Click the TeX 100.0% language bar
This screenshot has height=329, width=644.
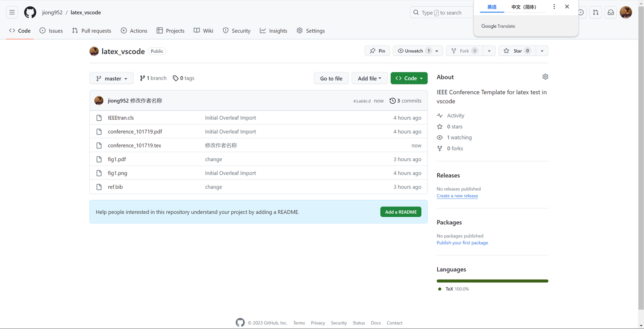click(492, 281)
